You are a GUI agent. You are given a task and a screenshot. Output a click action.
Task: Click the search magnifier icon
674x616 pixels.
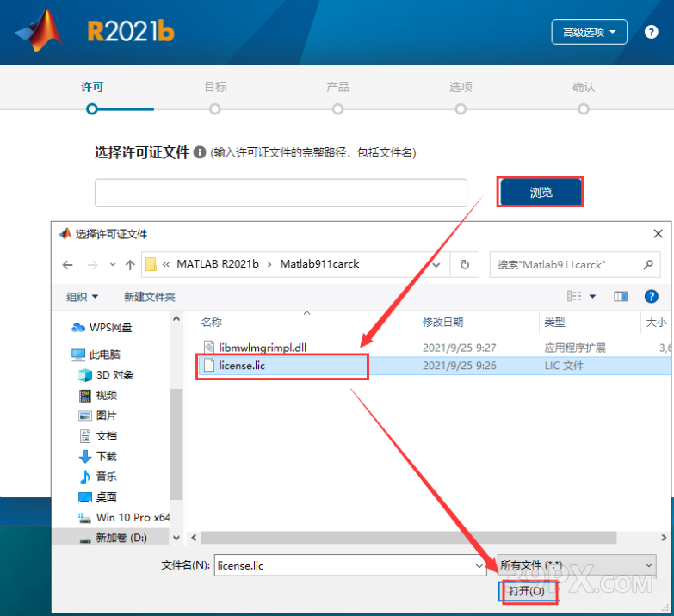coord(648,265)
